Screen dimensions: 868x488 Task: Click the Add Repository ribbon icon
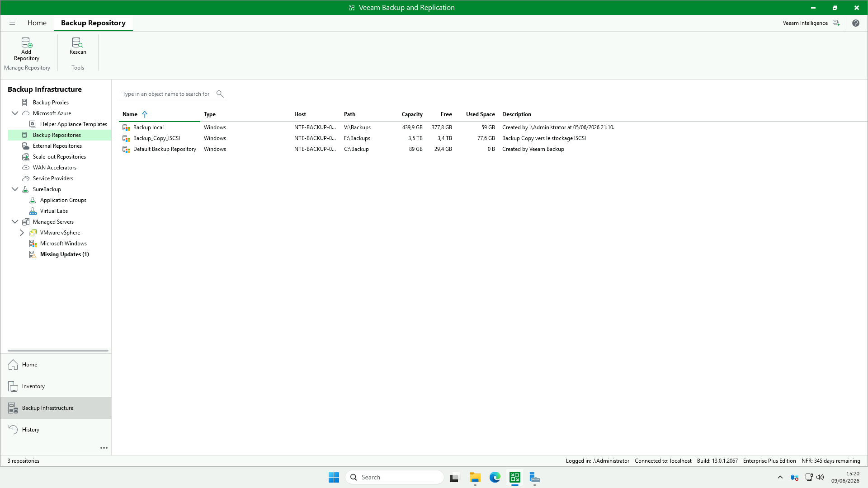coord(27,42)
